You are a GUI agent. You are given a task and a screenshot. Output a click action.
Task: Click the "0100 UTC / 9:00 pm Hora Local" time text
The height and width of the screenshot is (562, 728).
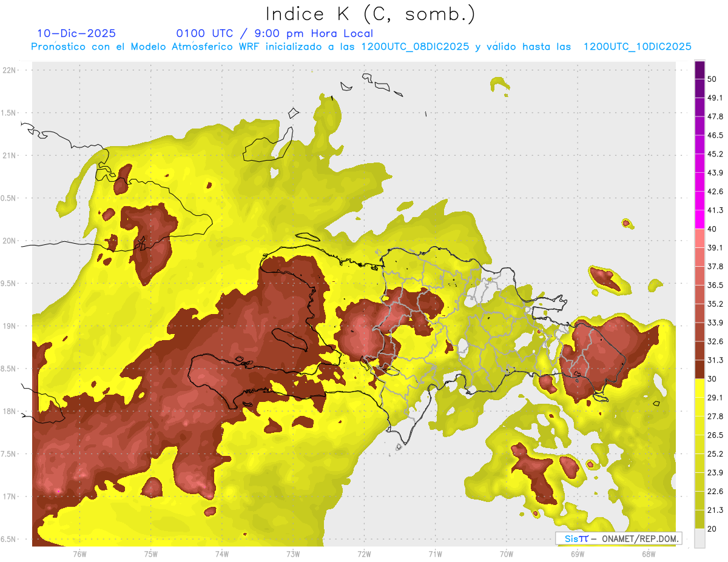tap(275, 33)
